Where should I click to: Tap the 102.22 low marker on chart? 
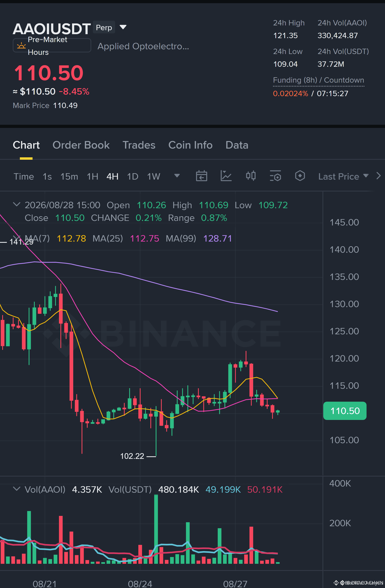point(132,456)
